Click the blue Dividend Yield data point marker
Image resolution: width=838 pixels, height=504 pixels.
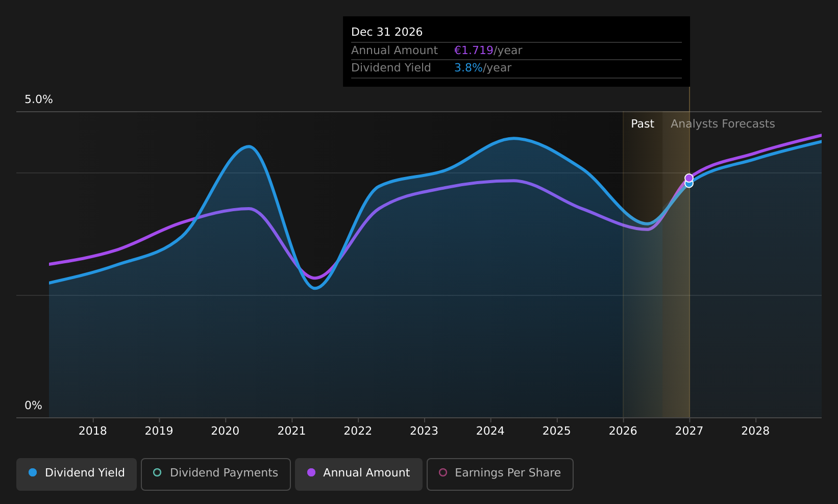[689, 184]
